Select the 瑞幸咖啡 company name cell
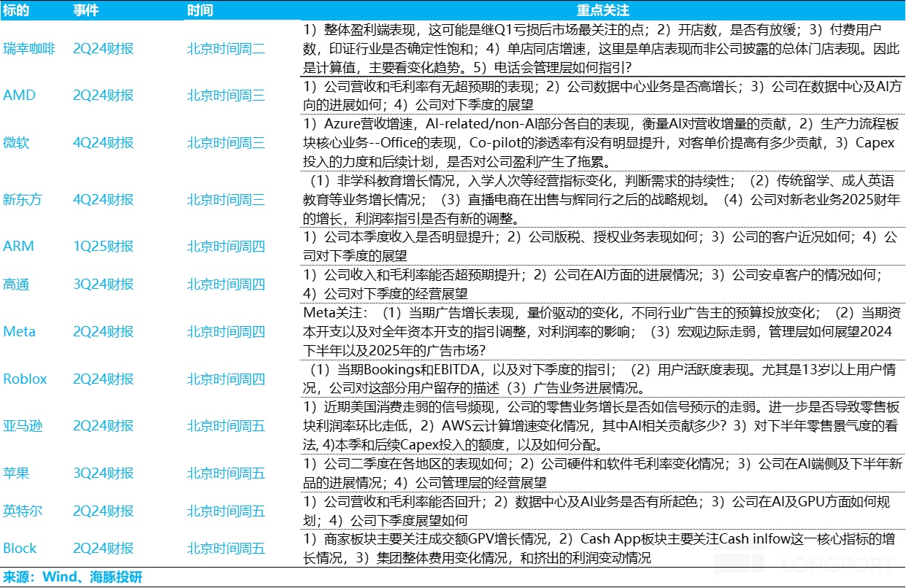Viewport: 906px width, 588px height. pyautogui.click(x=29, y=50)
